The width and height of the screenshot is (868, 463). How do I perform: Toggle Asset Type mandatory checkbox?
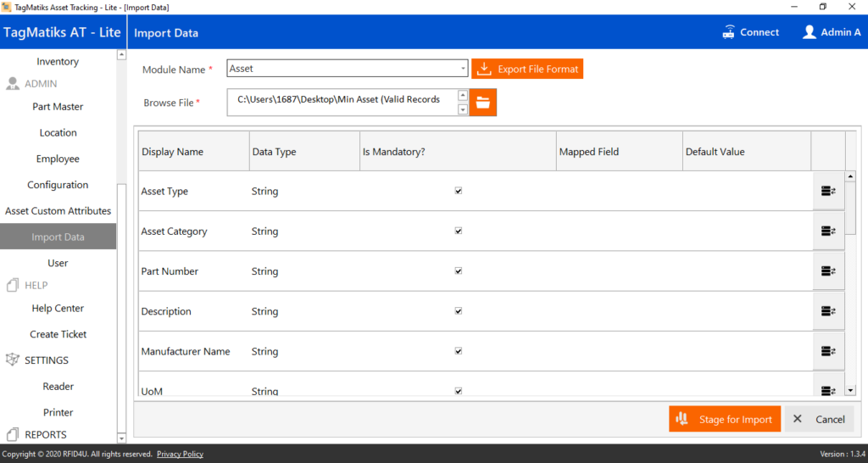[459, 191]
